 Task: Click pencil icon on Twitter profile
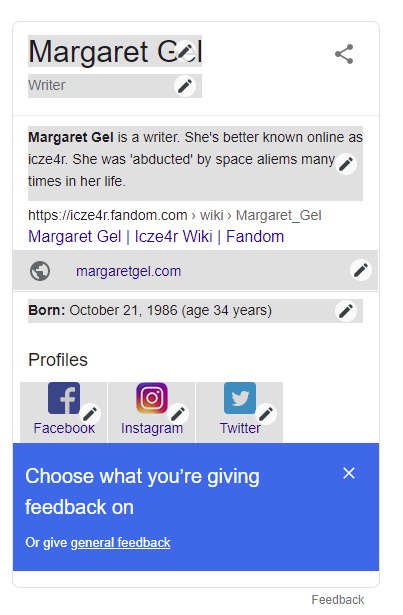266,414
